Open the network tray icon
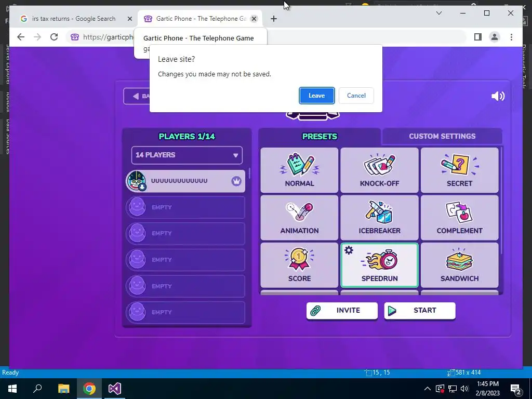 coord(453,389)
